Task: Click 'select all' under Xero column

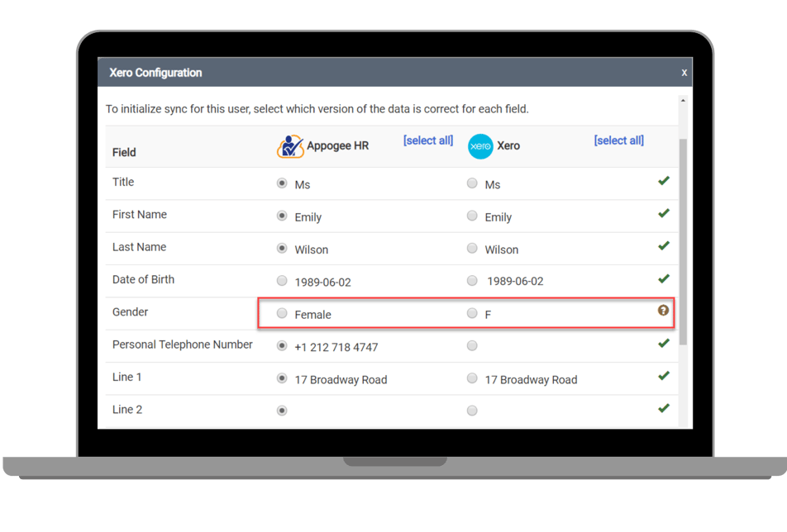Action: coord(618,140)
